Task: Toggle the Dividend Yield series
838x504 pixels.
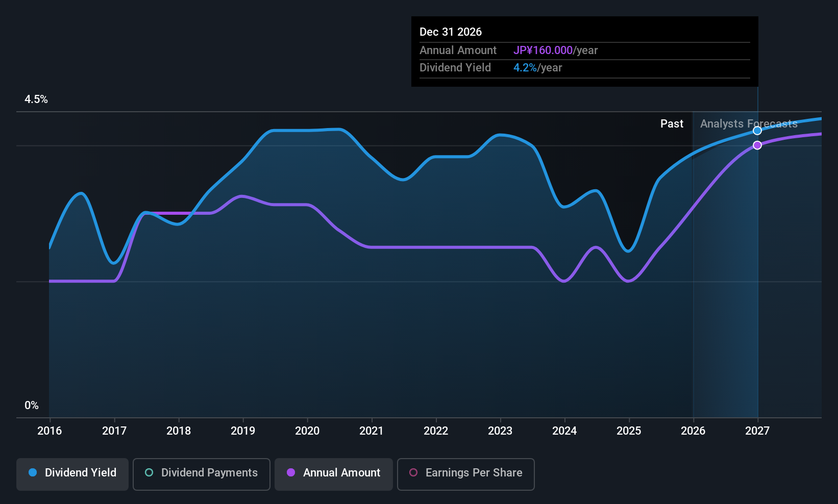Action: (72, 474)
